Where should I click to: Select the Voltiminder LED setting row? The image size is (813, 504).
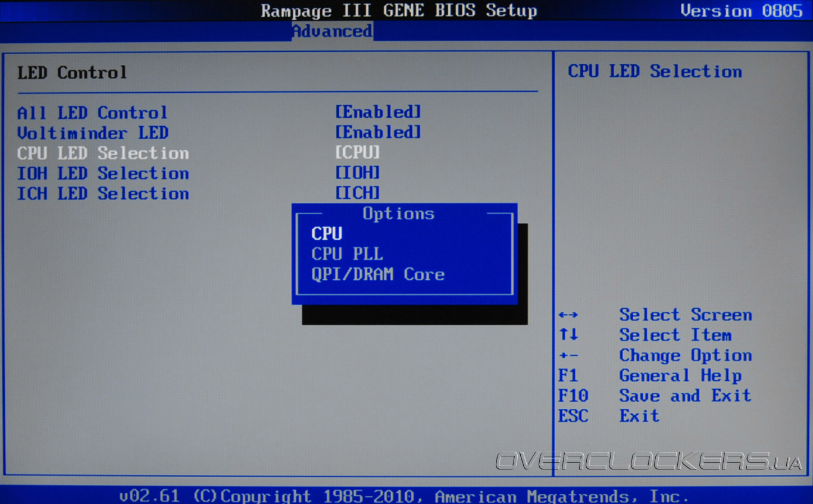pos(219,133)
